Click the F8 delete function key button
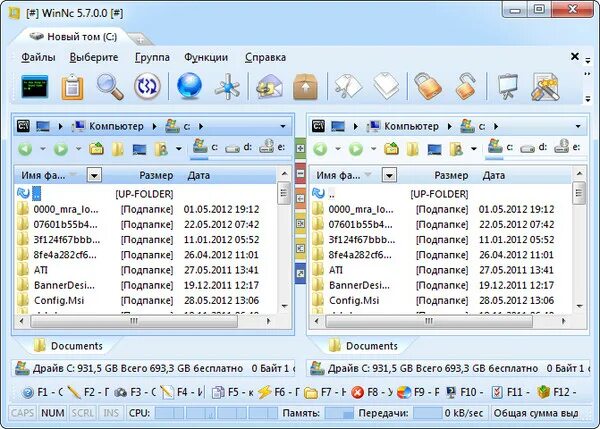This screenshot has width=600, height=429. pos(372,392)
